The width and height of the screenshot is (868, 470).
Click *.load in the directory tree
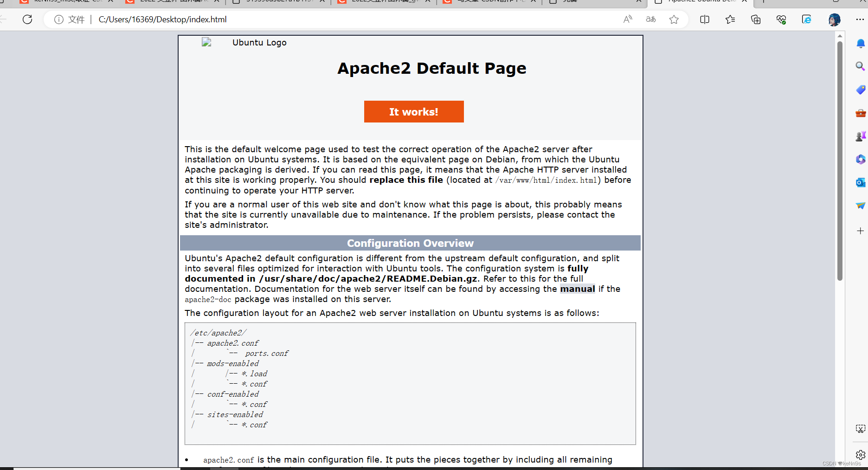coord(254,374)
